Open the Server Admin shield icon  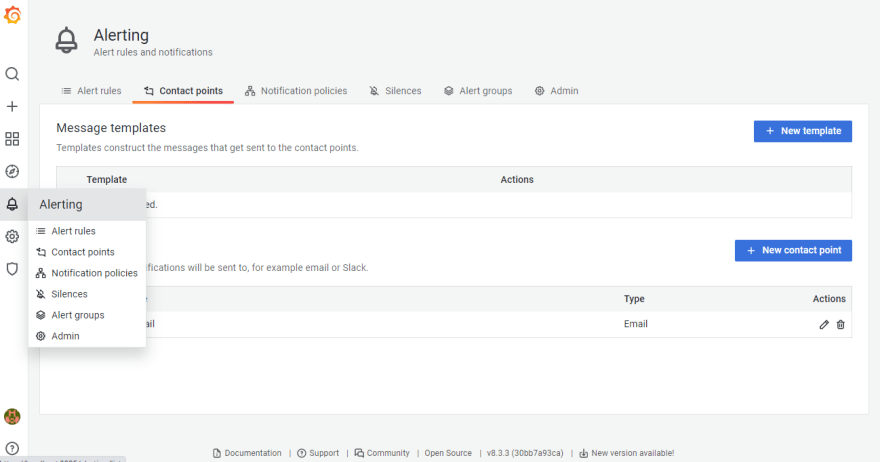coord(12,269)
